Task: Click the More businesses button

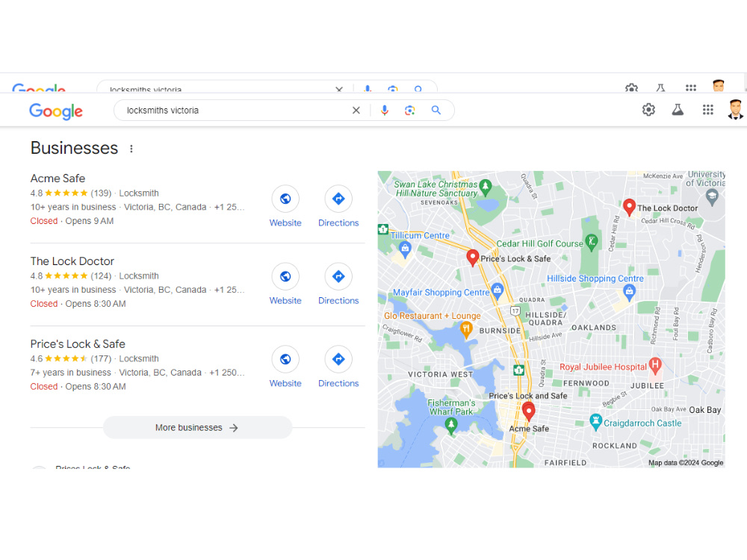Action: click(197, 428)
